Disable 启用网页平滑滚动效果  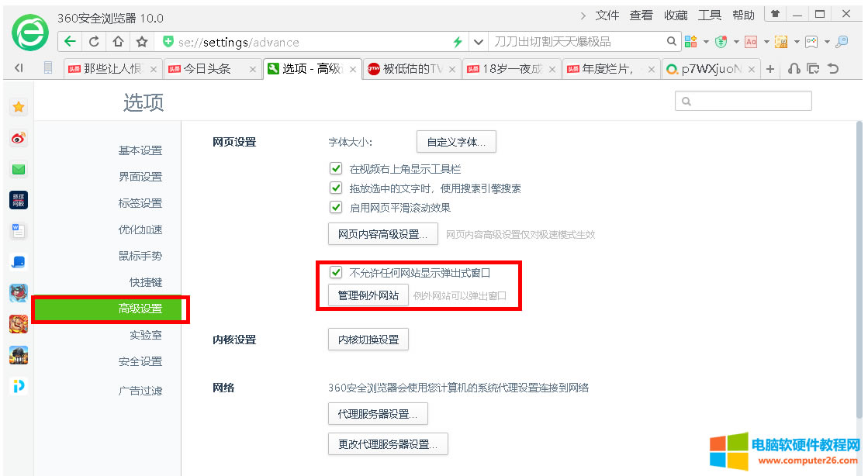point(336,207)
